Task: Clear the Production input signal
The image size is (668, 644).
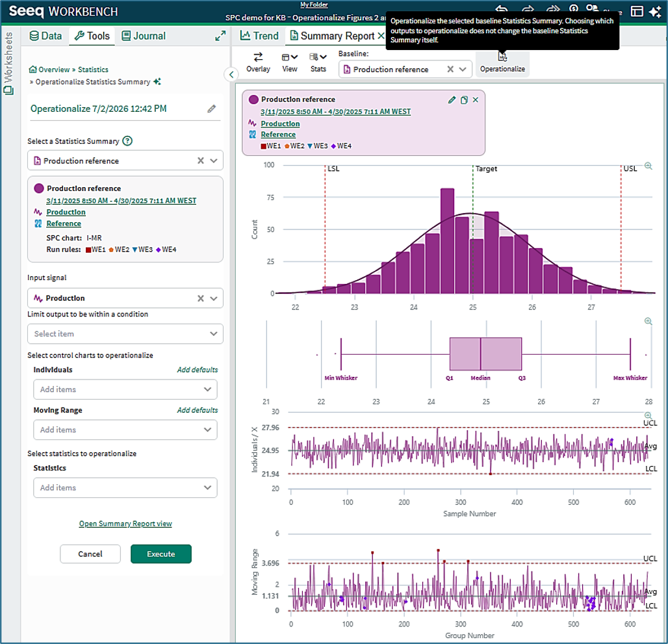Action: [x=200, y=298]
